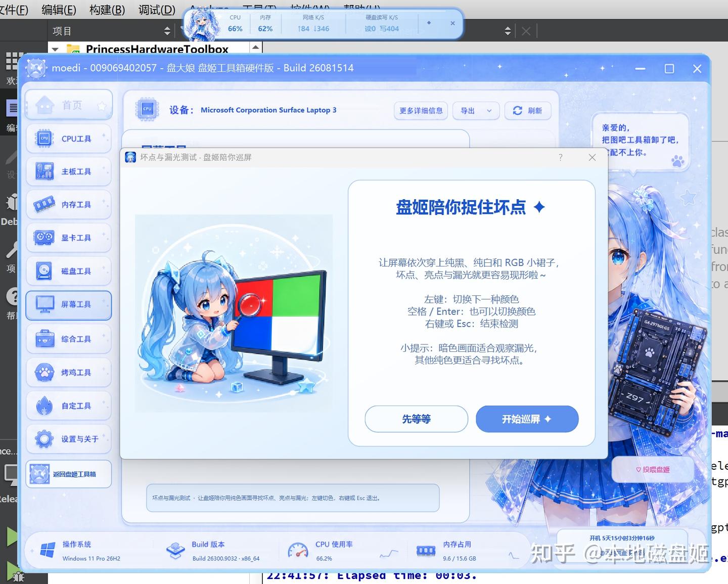
Task: Click the gear icon beside 设置与关于
Action: pos(44,439)
